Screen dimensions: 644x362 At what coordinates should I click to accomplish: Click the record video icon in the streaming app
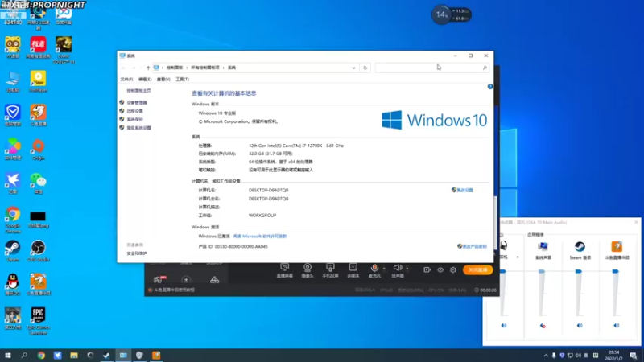click(427, 269)
